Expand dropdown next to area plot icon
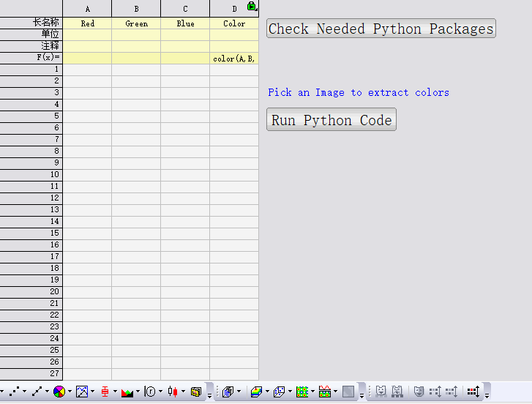This screenshot has width=532, height=404. [x=137, y=392]
